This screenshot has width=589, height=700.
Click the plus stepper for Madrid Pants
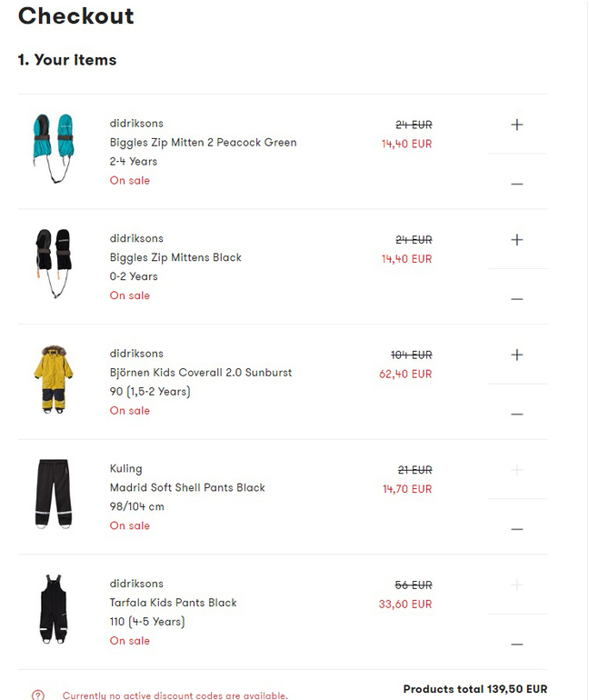tap(517, 470)
